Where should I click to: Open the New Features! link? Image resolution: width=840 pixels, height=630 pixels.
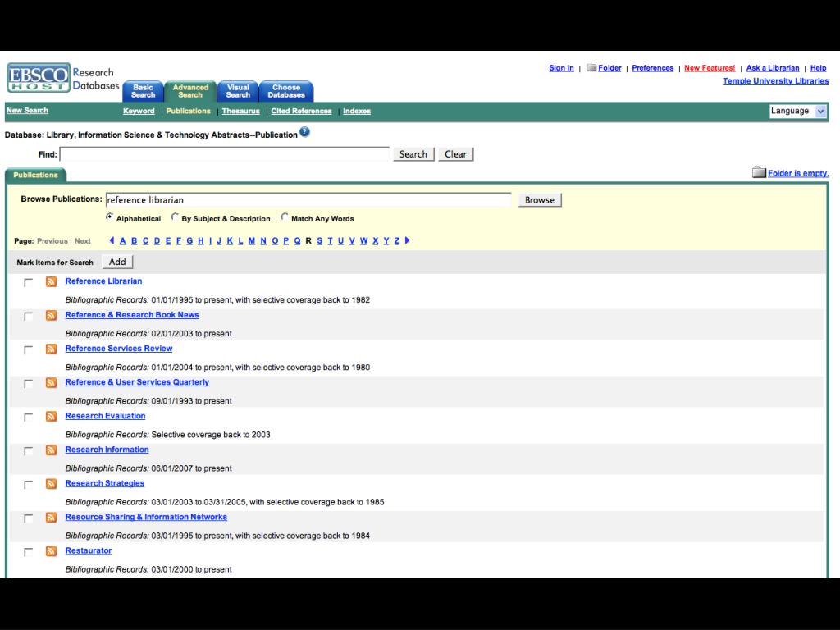click(710, 68)
